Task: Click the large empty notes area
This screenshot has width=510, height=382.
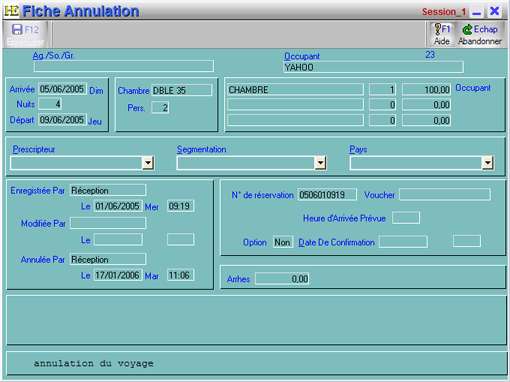Action: click(x=257, y=320)
